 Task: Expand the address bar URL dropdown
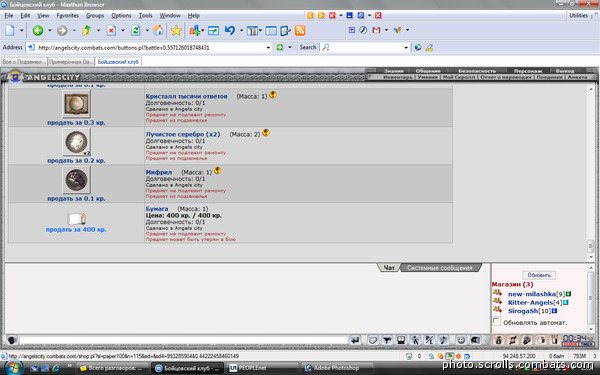point(268,47)
